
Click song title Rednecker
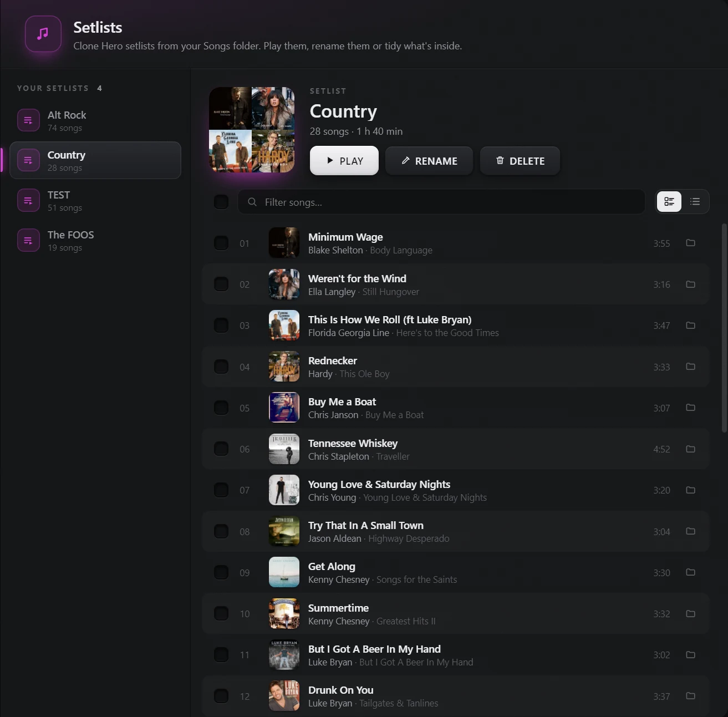[333, 360]
